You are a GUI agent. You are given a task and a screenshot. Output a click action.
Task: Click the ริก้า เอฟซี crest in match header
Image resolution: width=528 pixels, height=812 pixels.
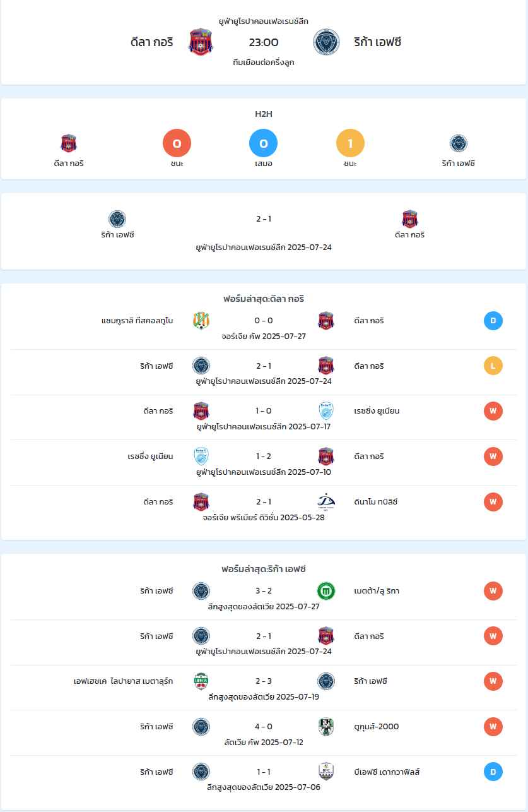(326, 42)
